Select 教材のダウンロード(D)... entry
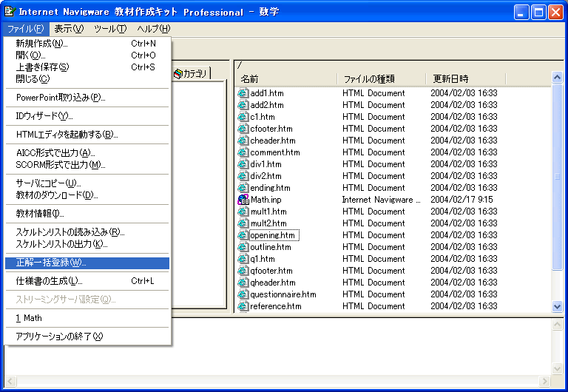This screenshot has height=392, width=568. [87, 196]
